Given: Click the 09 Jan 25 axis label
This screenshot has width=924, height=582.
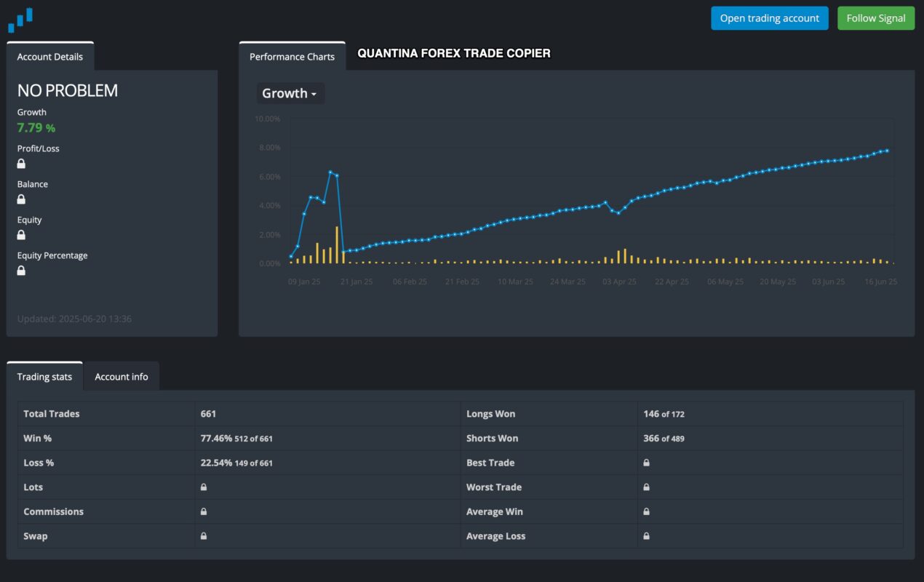Looking at the screenshot, I should coord(304,282).
